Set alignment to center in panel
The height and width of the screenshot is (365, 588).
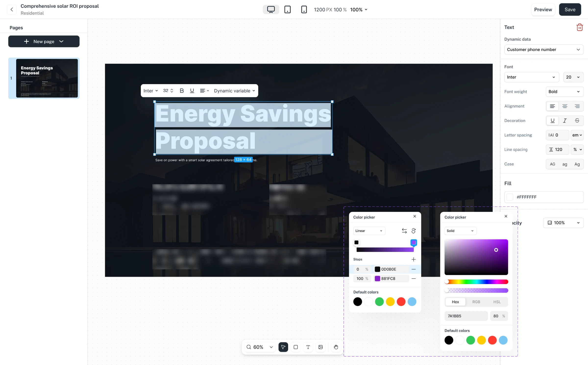coord(565,106)
